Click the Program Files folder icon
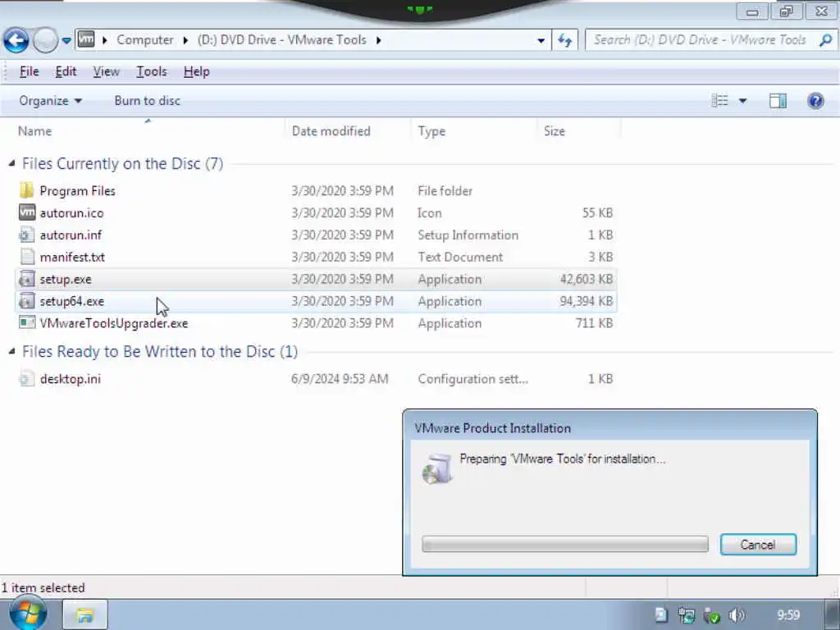Viewport: 840px width, 630px height. (26, 190)
